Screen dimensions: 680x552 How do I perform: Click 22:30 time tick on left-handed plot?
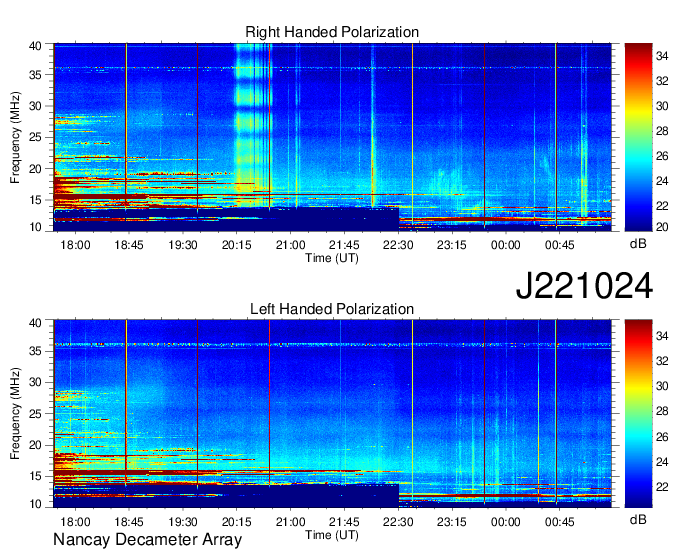(398, 522)
